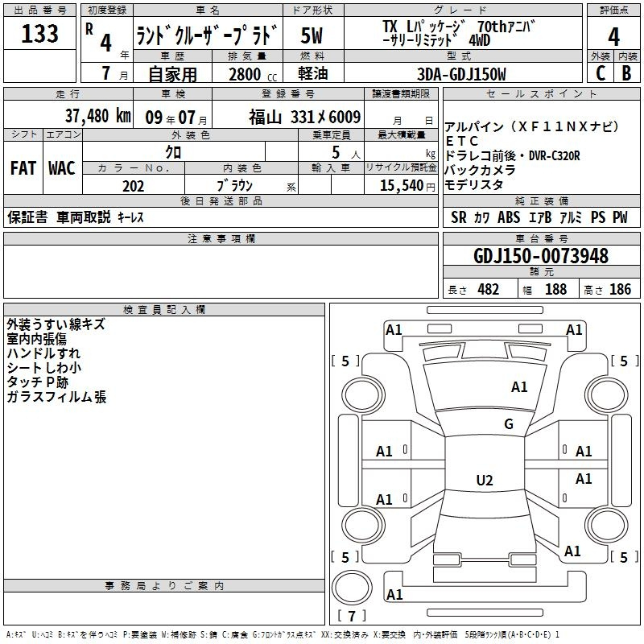Image resolution: width=644 pixels, height=644 pixels.
Task: Click 車両取説 item
Action: click(84, 217)
